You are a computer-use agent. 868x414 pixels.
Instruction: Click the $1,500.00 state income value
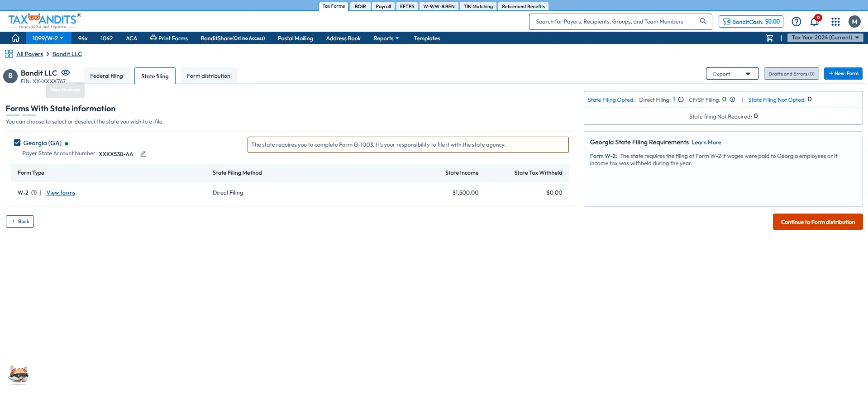(x=465, y=193)
